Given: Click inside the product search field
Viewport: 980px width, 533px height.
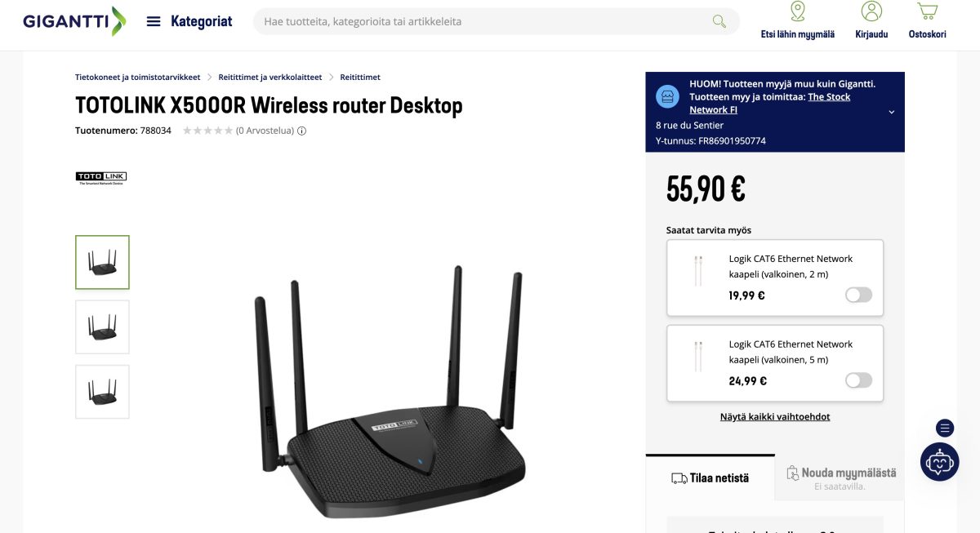Looking at the screenshot, I should [x=490, y=21].
